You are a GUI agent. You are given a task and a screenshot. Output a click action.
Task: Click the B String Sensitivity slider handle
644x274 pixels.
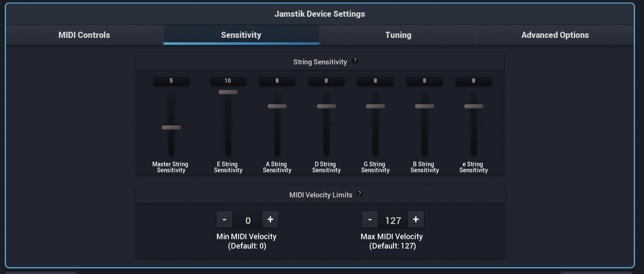tap(425, 106)
